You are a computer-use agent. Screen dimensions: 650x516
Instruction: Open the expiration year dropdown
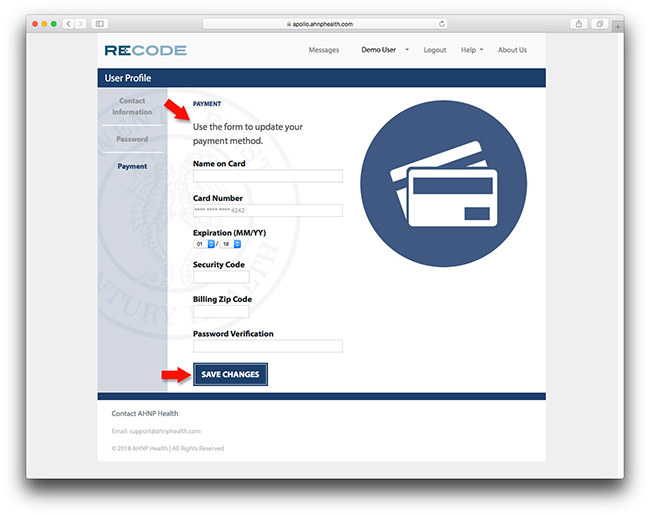230,244
